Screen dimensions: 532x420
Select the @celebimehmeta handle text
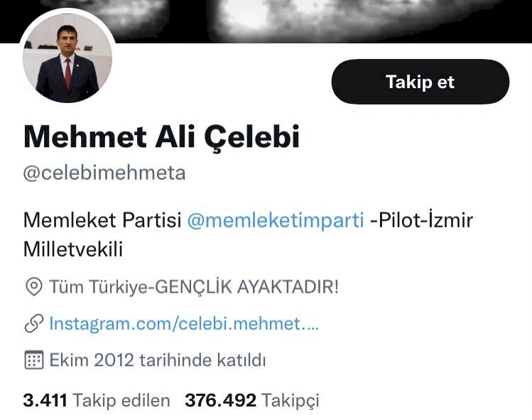104,173
